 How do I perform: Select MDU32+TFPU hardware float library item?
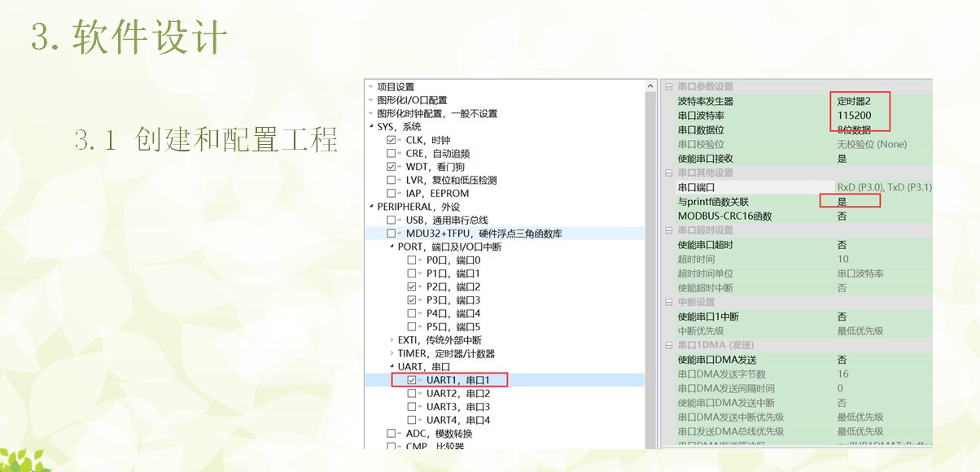pyautogui.click(x=483, y=234)
